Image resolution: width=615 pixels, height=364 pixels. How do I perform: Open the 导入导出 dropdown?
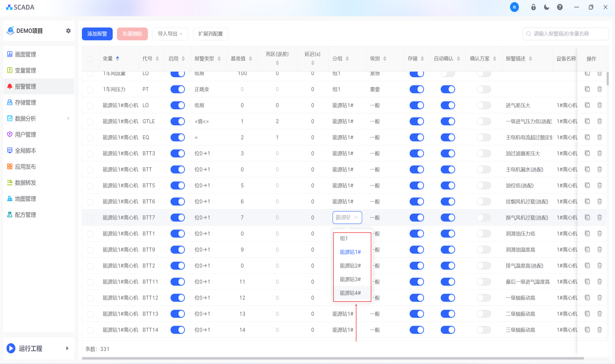(x=170, y=34)
